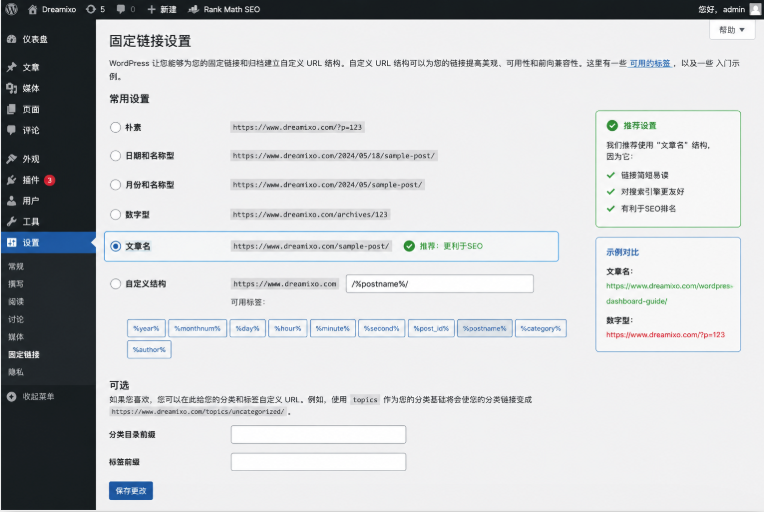
Task: Expand the 帮助 help dropdown
Action: click(732, 30)
